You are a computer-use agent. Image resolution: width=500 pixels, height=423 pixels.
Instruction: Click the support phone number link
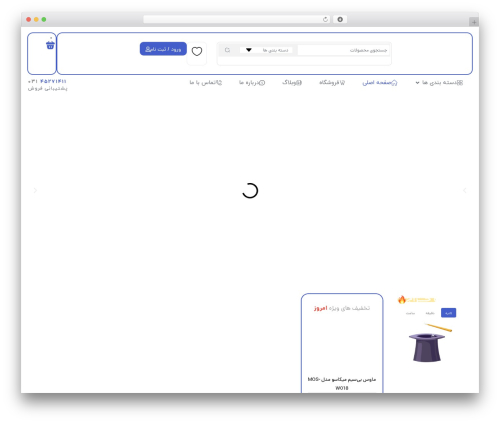click(x=47, y=81)
